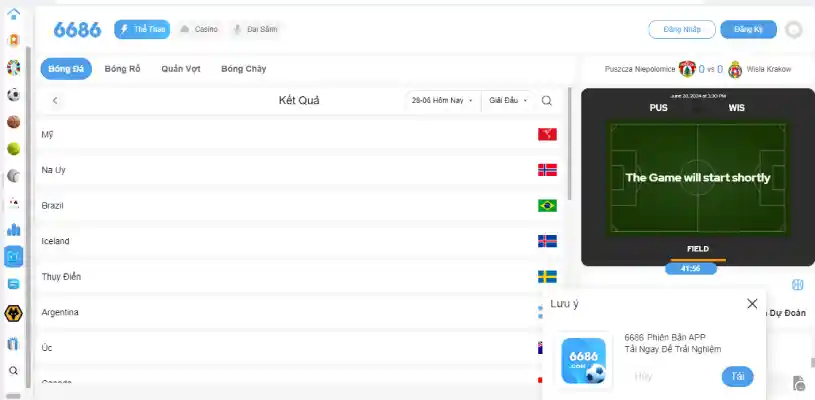This screenshot has height=400, width=815.
Task: Click the Puszcza Niepolomice team crest
Action: coord(687,69)
